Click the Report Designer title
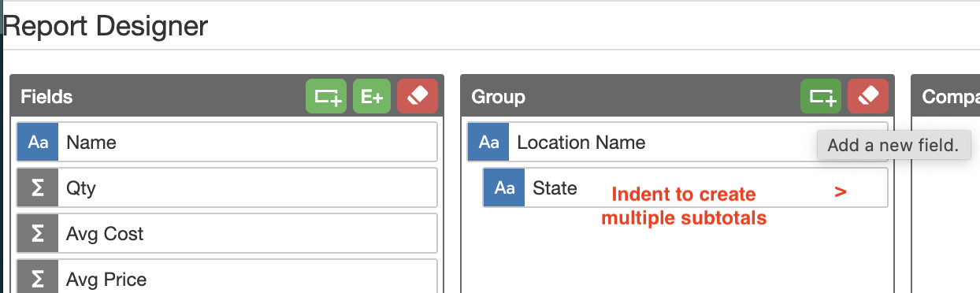The image size is (980, 293). coord(106,26)
